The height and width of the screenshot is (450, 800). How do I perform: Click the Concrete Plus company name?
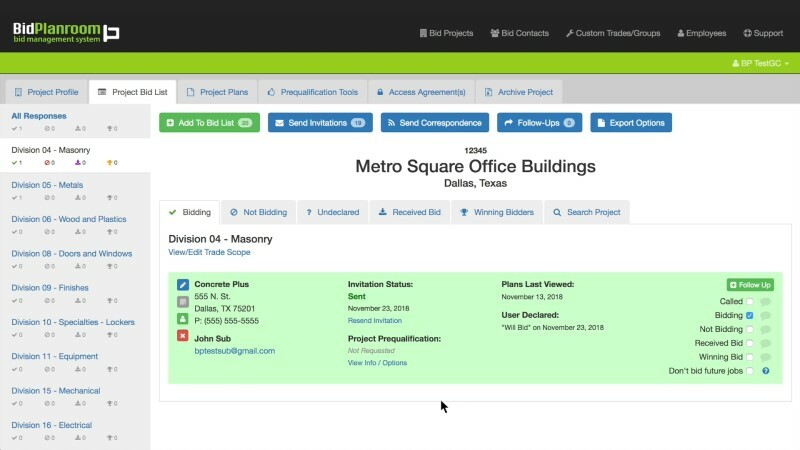click(221, 284)
